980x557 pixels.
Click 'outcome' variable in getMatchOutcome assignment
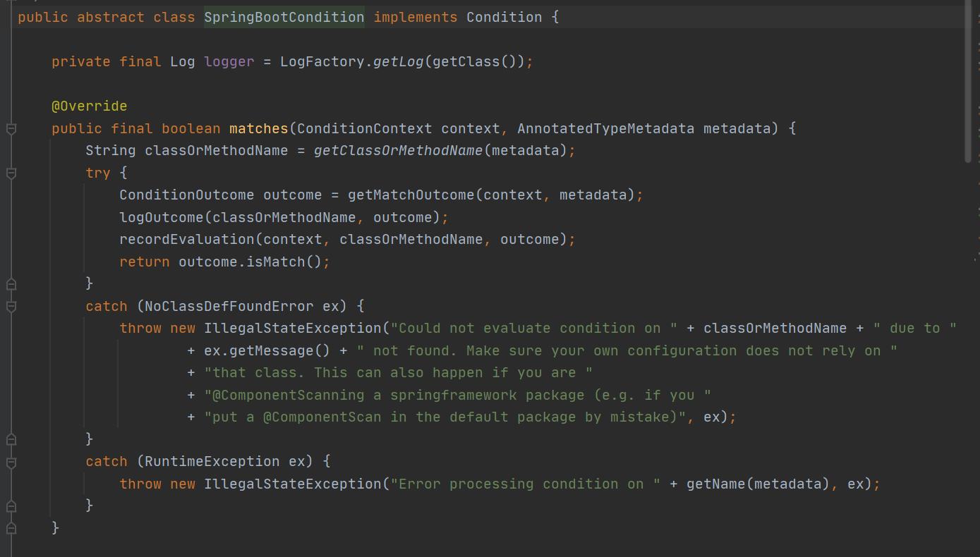click(293, 195)
